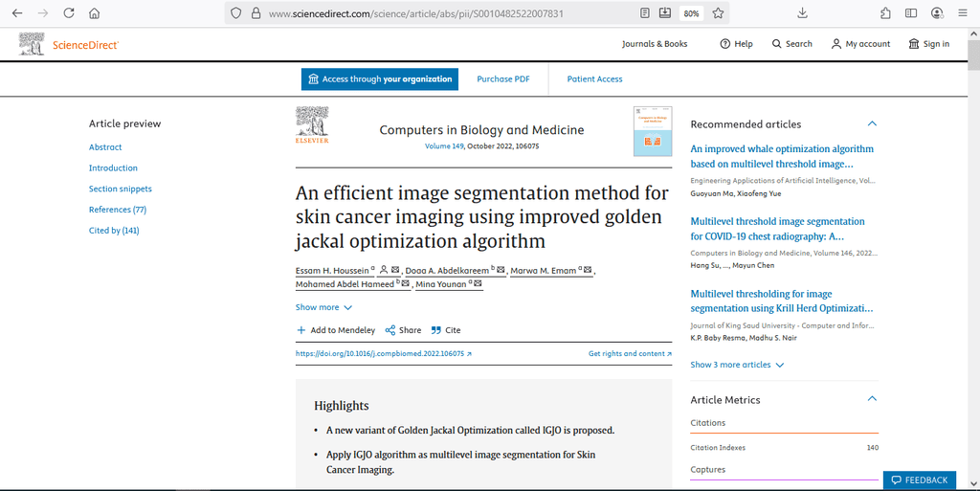Screen dimensions: 980x491
Task: Click the Purchase PDF link
Action: (x=503, y=79)
